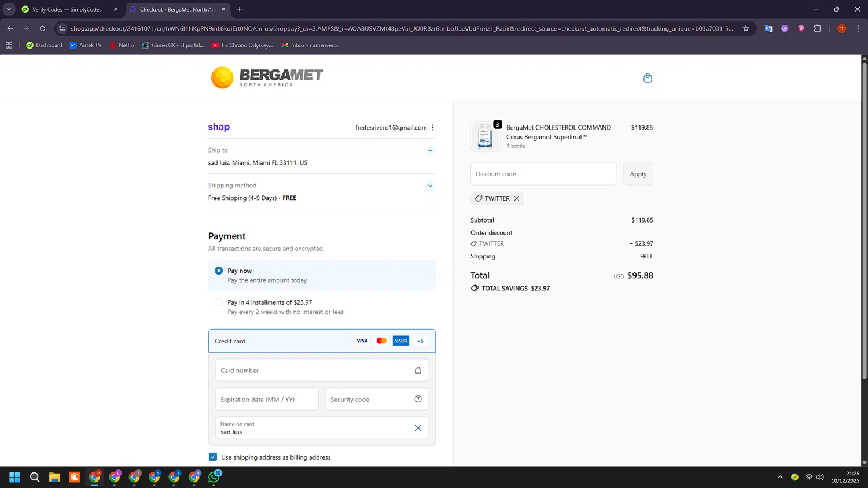Viewport: 868px width, 488px height.
Task: Open Google Translate extension icon
Action: 768,28
